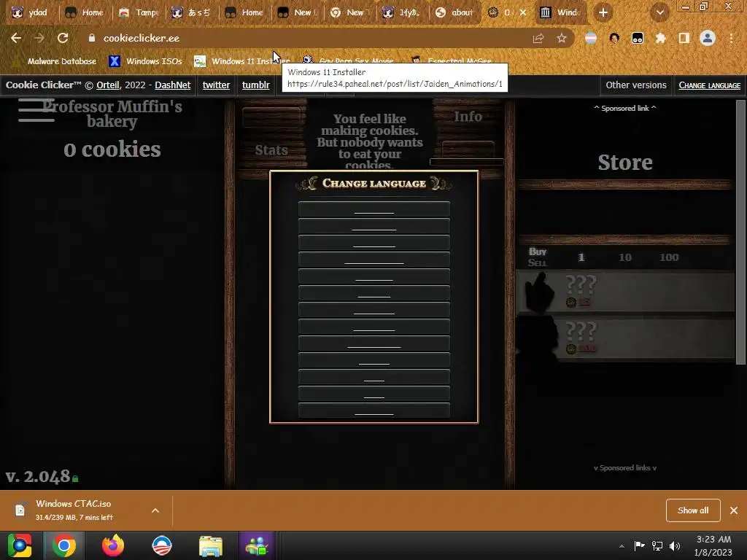This screenshot has width=747, height=560.
Task: Open the Chrome three-dot menu
Action: tap(731, 39)
